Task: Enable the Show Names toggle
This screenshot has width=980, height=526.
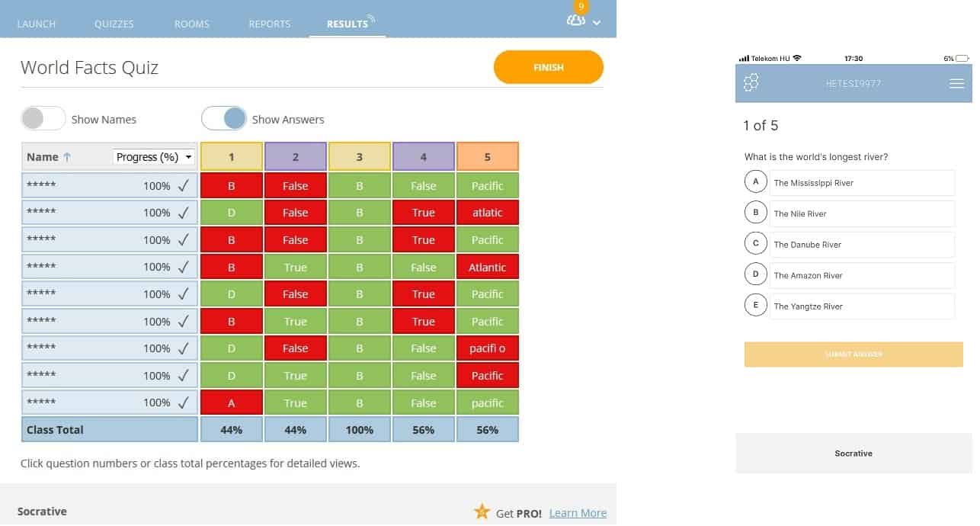Action: [43, 118]
